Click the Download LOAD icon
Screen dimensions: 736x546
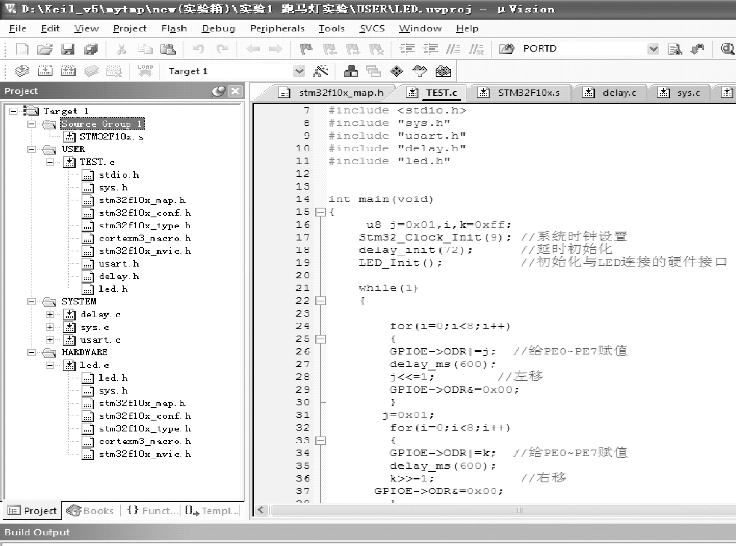(x=144, y=71)
